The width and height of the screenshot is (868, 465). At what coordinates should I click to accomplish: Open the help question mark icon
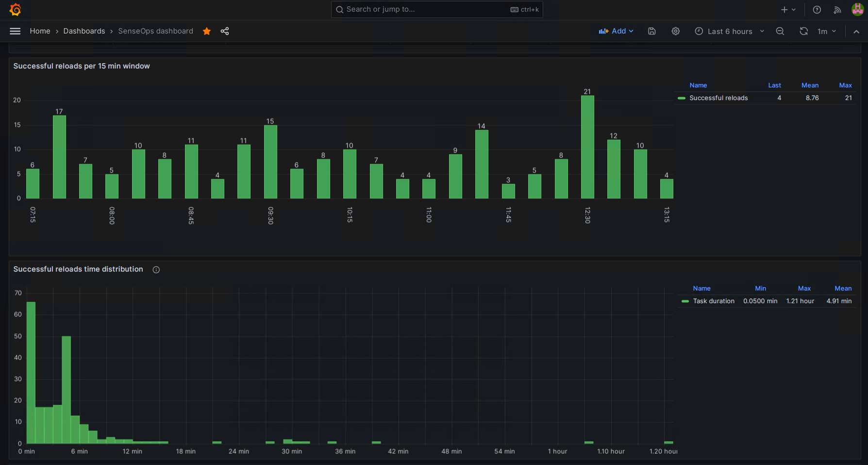pyautogui.click(x=817, y=10)
